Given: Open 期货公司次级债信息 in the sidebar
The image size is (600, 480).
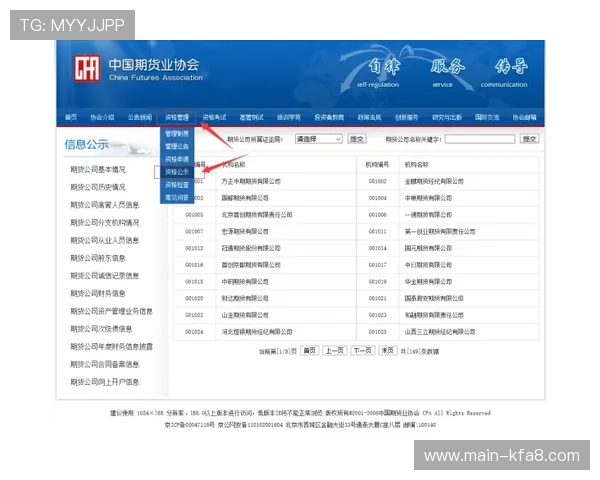Looking at the screenshot, I should (101, 329).
